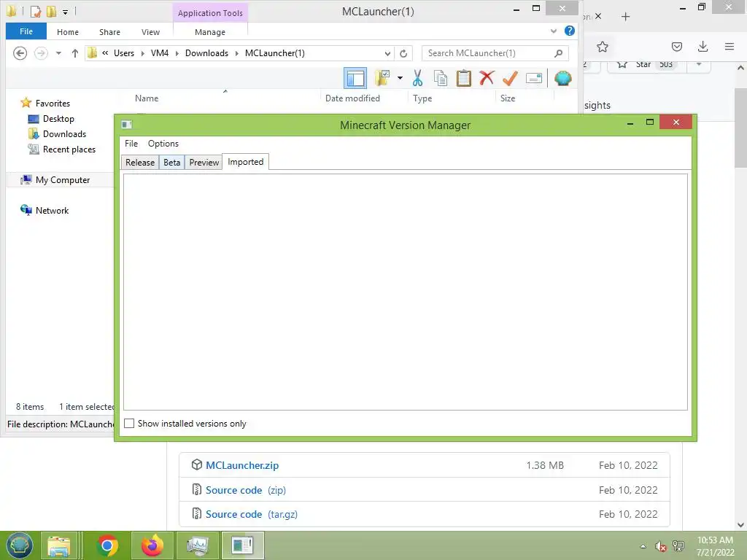Click the Application Tools contextual tab

[210, 13]
